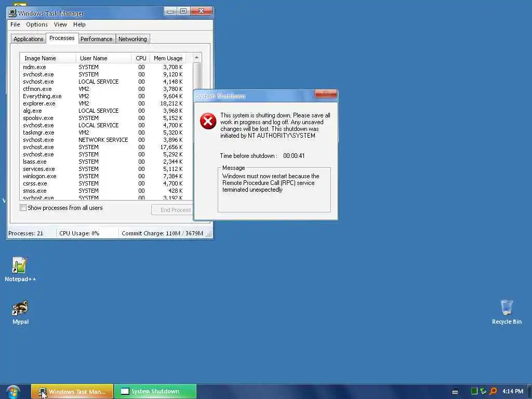Select svchost.exe row owned by NETWORK SERVICE
The height and width of the screenshot is (399, 532).
pyautogui.click(x=102, y=140)
